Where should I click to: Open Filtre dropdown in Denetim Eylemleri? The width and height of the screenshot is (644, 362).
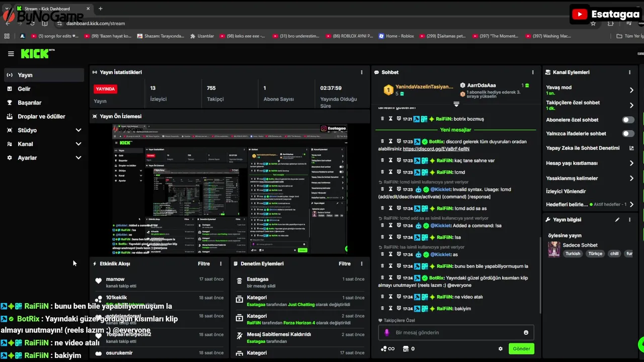pos(345,263)
